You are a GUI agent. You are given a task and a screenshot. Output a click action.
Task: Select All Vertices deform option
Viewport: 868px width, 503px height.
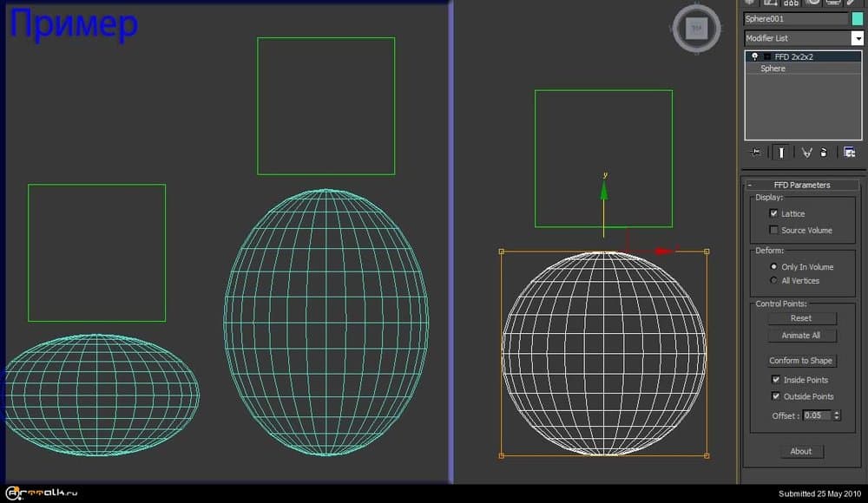click(x=773, y=280)
